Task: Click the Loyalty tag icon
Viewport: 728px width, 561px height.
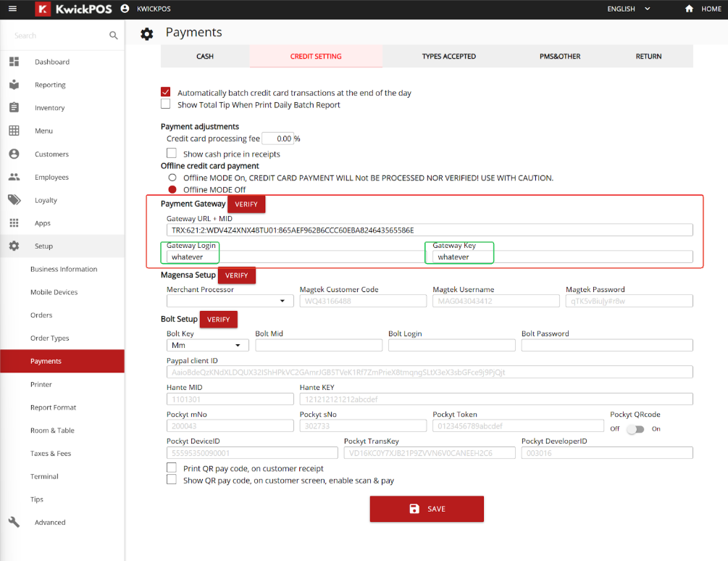Action: [14, 200]
